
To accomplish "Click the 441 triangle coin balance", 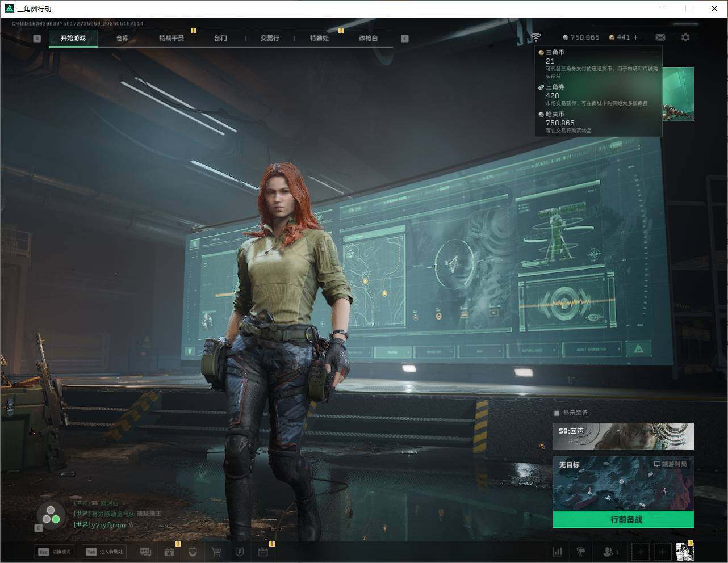I will point(619,37).
